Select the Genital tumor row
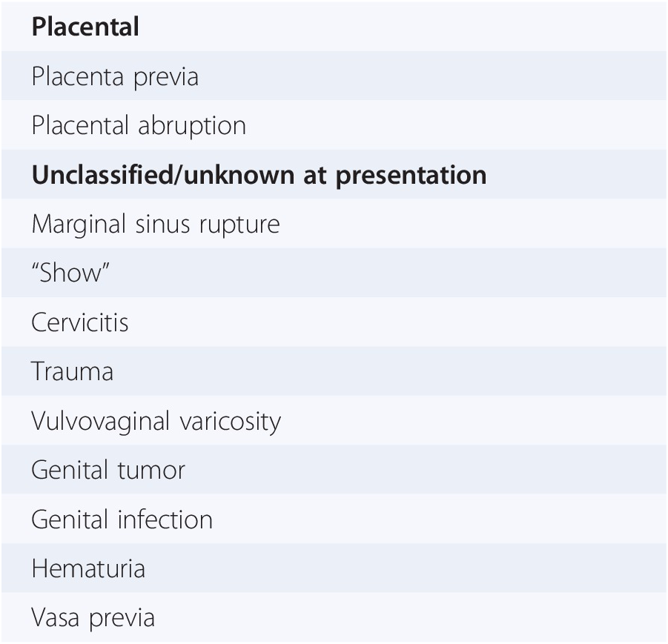 coord(334,469)
